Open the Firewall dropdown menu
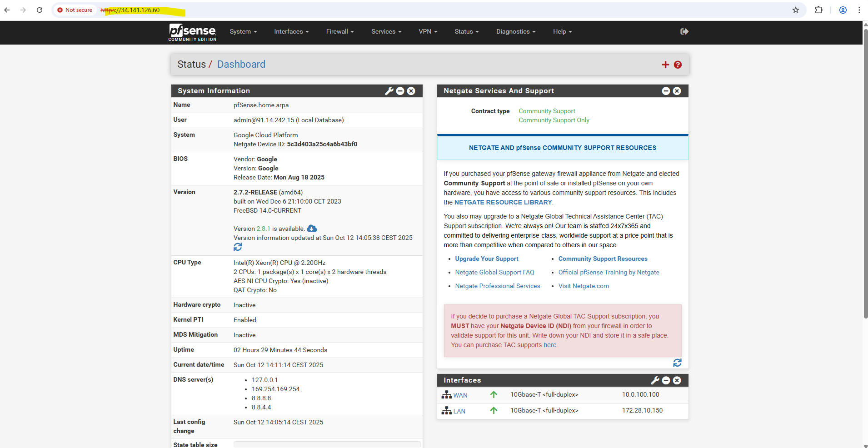Viewport: 868px width, 448px height. 339,31
